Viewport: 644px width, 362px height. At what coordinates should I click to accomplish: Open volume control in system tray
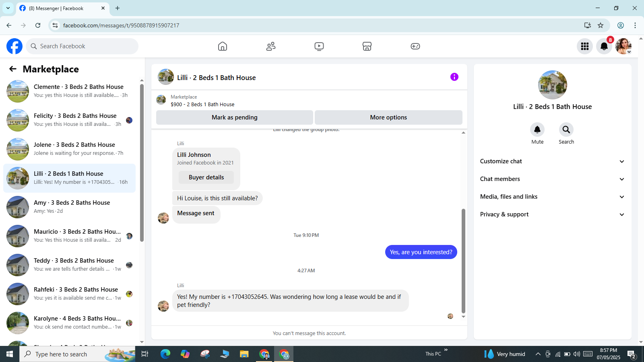click(577, 354)
